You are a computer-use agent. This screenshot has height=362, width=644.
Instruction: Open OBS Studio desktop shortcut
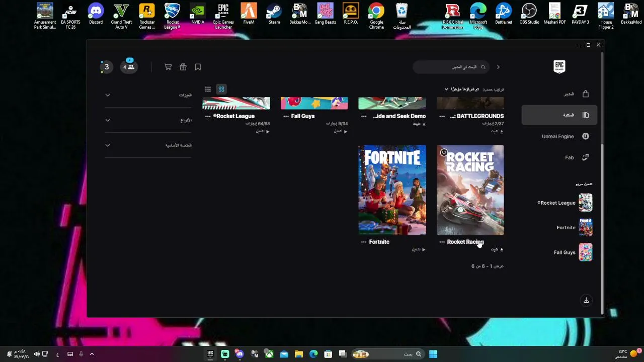529,14
